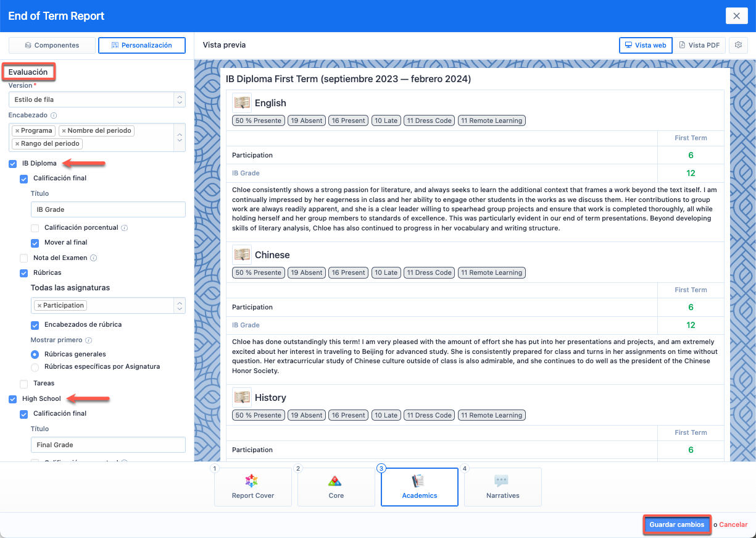Uncheck the IB Diploma checkbox
The image size is (756, 538).
coord(13,164)
